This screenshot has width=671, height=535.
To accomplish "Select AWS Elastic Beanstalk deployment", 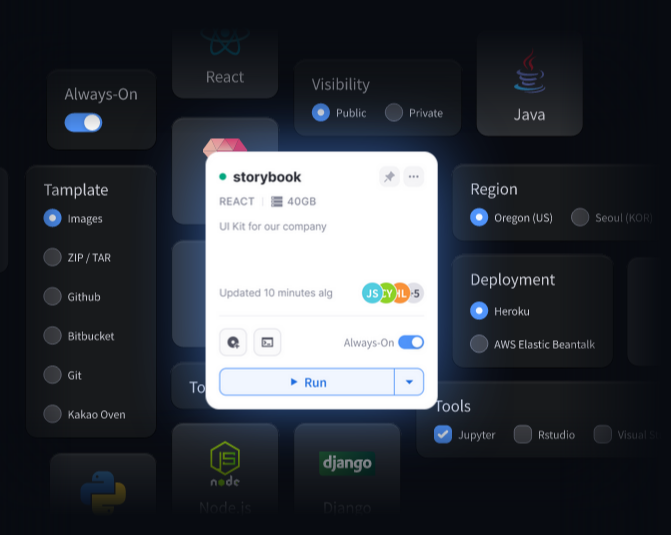I will 479,344.
